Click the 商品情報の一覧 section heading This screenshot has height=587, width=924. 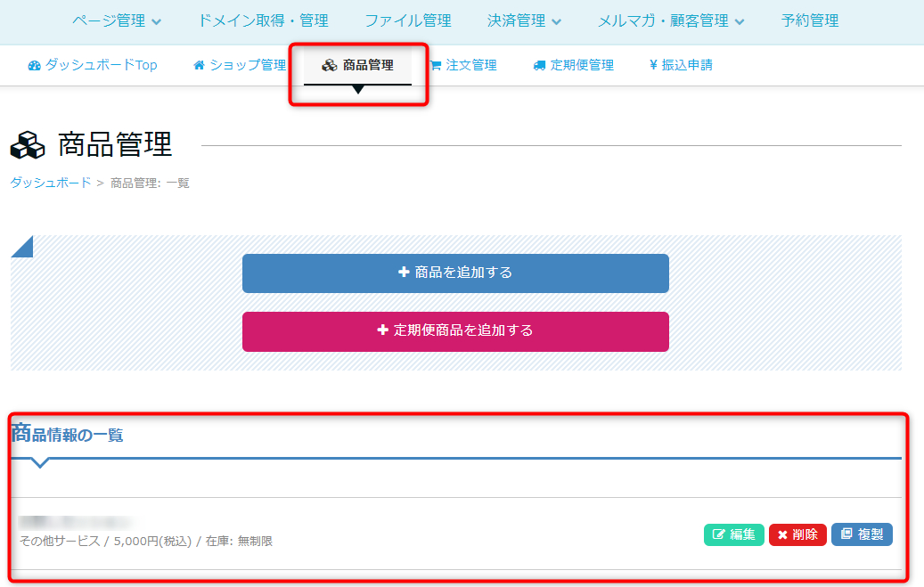tap(67, 434)
